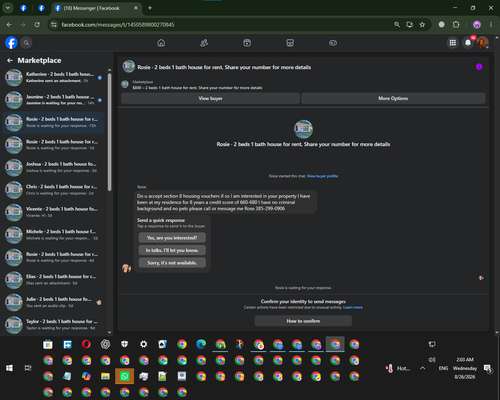Open the Chrome three-dot menu

(x=491, y=25)
